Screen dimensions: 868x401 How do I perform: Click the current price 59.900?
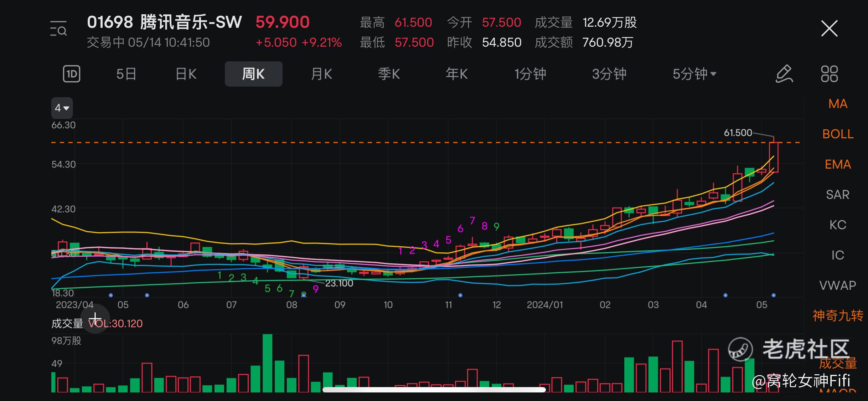tap(283, 22)
